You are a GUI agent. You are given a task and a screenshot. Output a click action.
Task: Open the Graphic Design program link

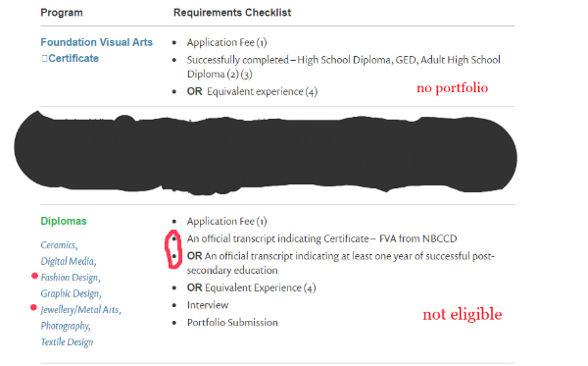(71, 293)
